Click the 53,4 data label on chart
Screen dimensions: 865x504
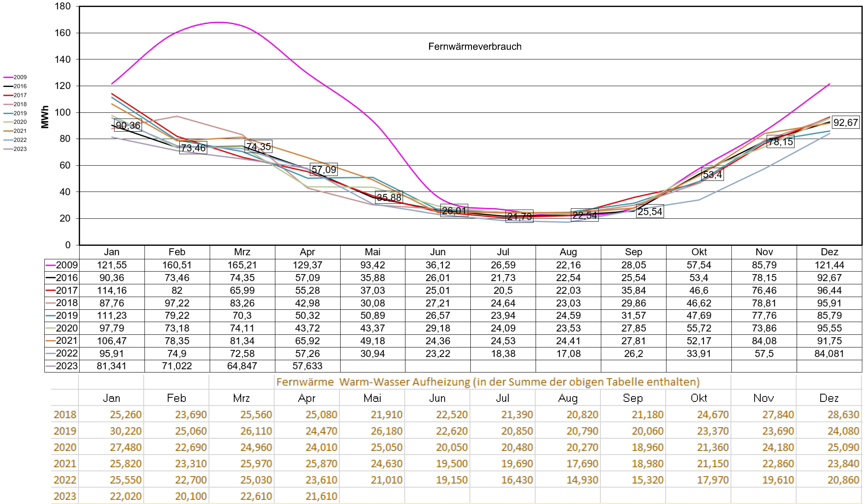click(x=713, y=175)
